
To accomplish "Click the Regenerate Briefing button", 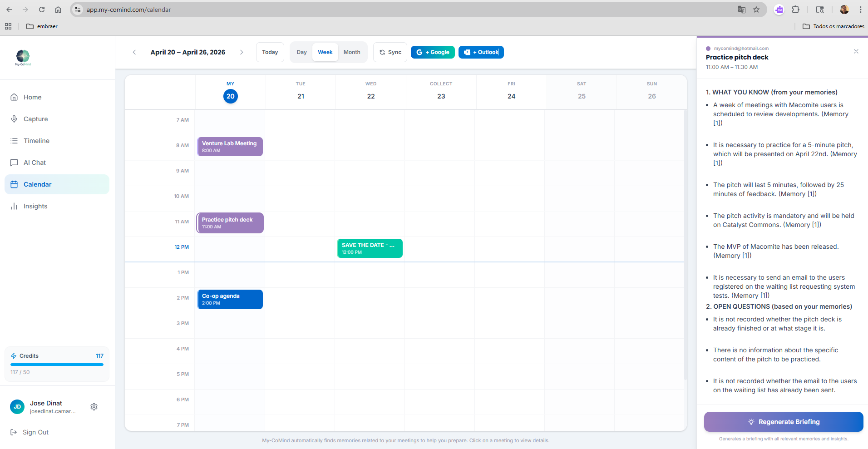I will pyautogui.click(x=783, y=422).
